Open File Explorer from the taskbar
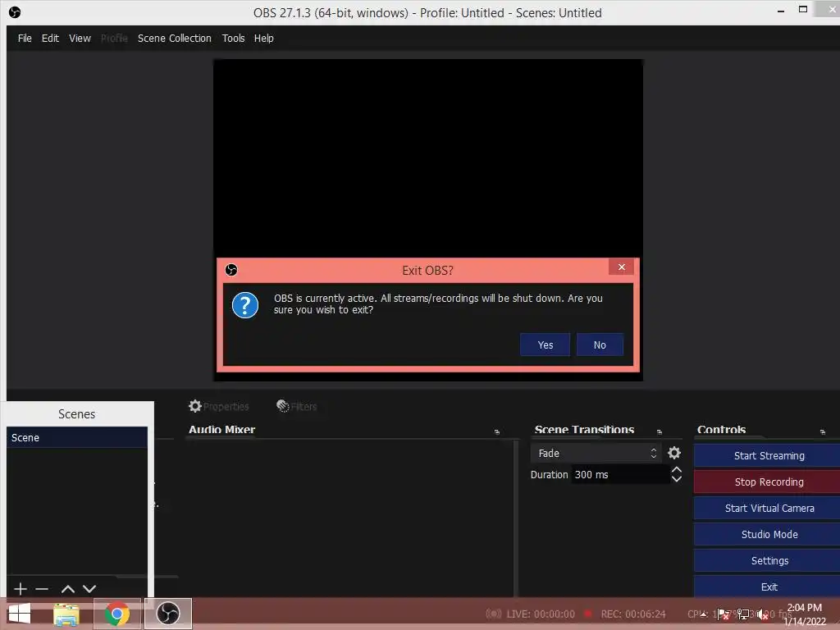 tap(66, 614)
